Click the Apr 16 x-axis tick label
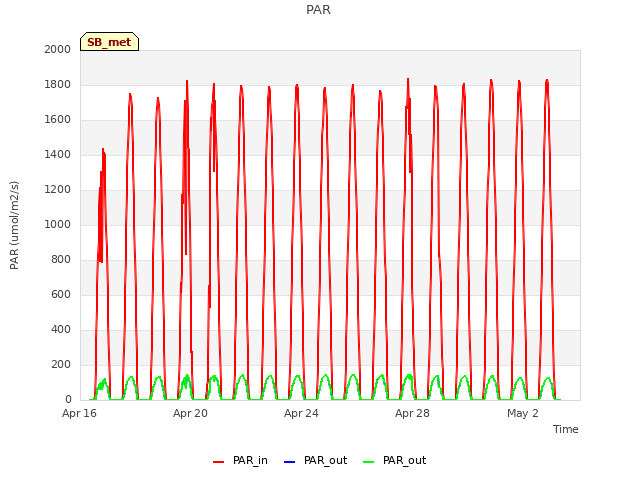640x480 pixels. pos(79,413)
